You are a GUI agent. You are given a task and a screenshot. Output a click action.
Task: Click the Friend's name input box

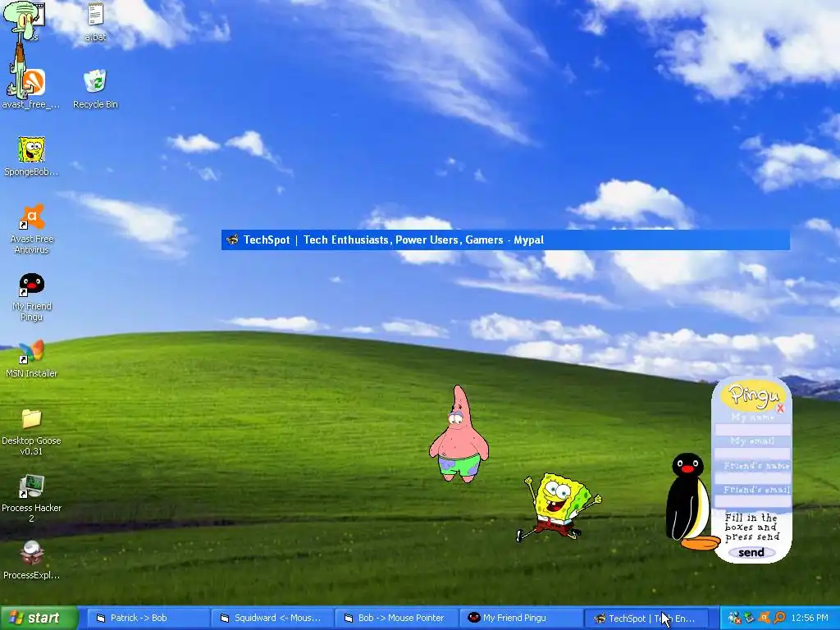pyautogui.click(x=753, y=477)
